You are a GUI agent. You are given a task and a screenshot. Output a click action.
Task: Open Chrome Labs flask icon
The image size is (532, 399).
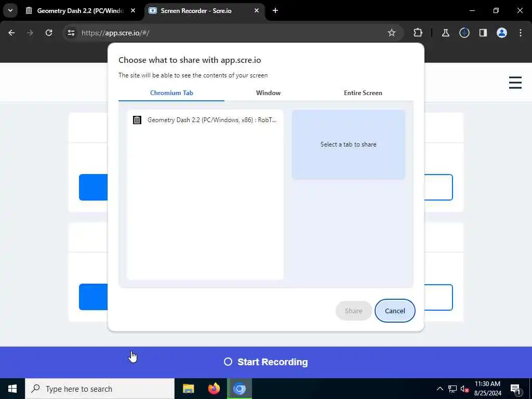[x=445, y=33]
